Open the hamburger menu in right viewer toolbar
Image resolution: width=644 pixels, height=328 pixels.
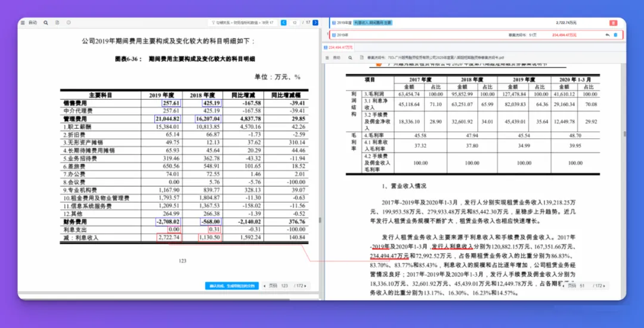(327, 58)
